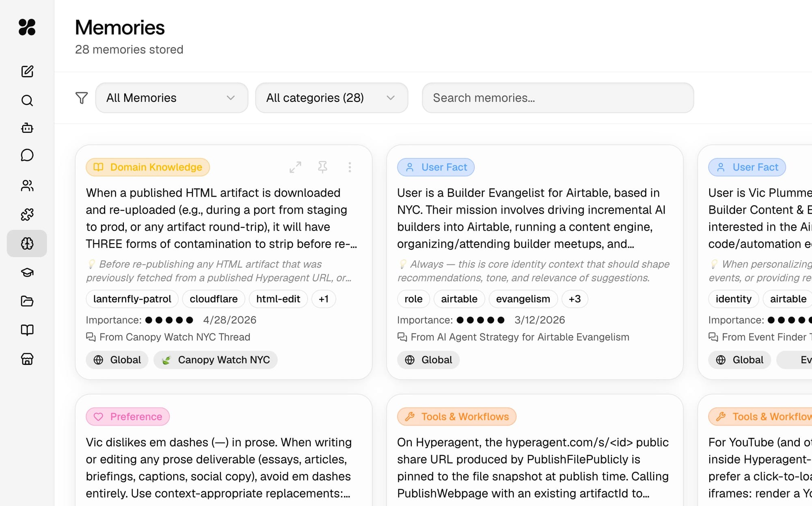Open the storefront marketplace icon in sidebar
Screen dimensions: 812x506
click(x=27, y=359)
